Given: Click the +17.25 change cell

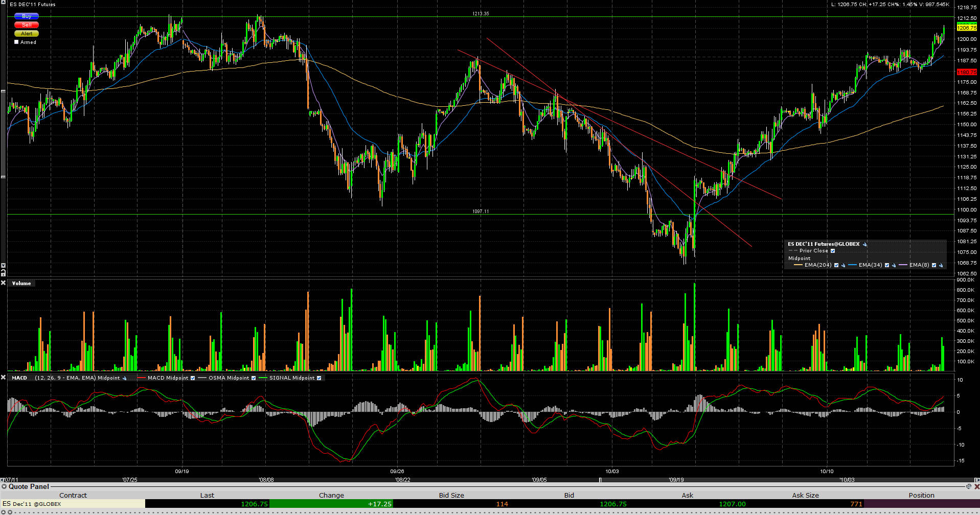Looking at the screenshot, I should pyautogui.click(x=331, y=504).
